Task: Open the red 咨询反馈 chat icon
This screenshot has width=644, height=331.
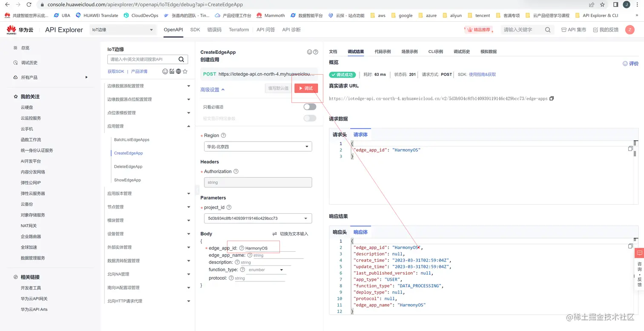Action: point(639,253)
